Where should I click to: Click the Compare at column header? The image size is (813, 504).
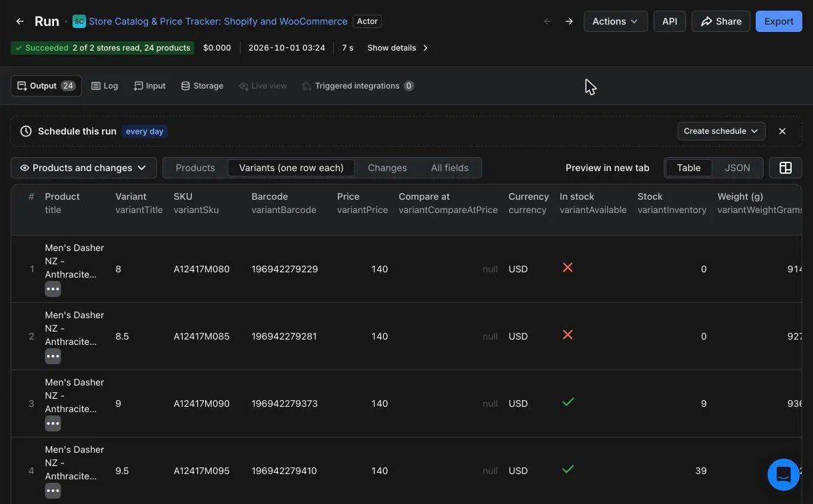[x=448, y=203]
